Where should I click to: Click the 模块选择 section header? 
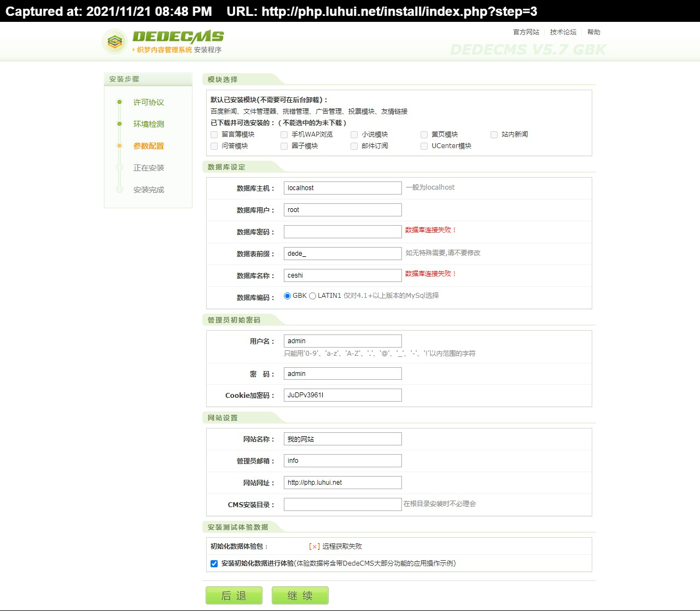pyautogui.click(x=223, y=80)
